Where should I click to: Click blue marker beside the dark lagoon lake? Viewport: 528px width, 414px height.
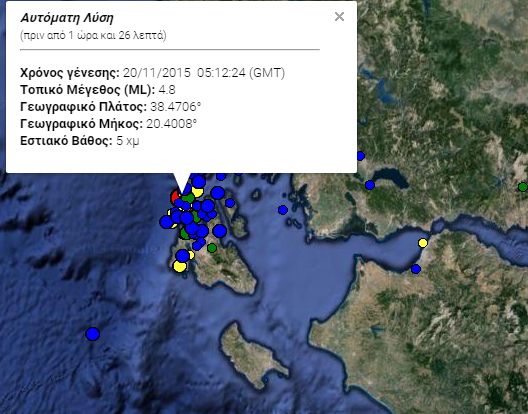[x=370, y=185]
